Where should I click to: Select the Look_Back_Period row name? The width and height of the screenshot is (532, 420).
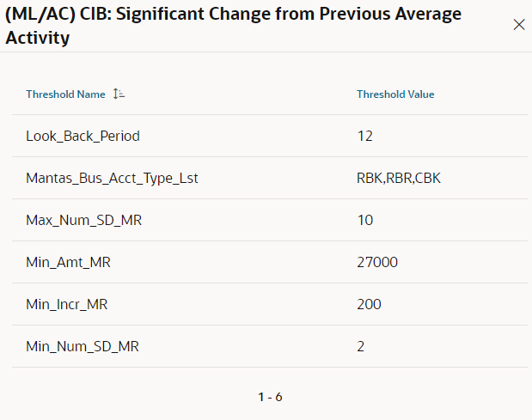(x=83, y=137)
